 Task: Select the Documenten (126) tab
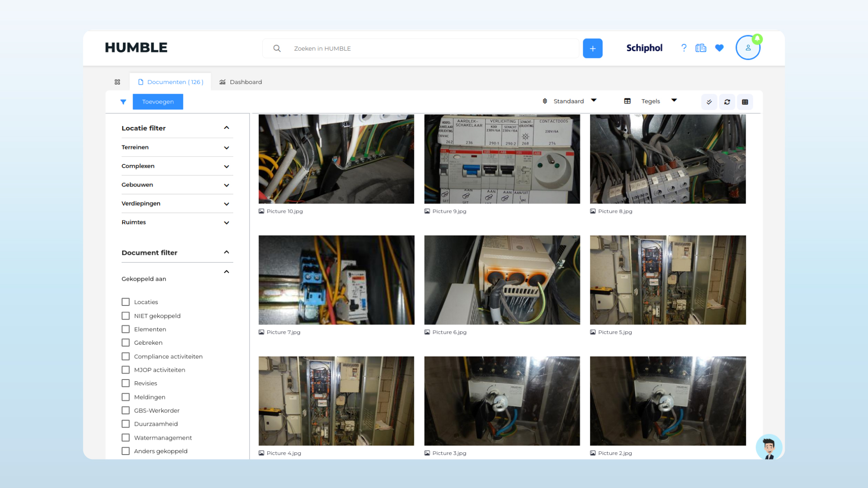tap(170, 82)
